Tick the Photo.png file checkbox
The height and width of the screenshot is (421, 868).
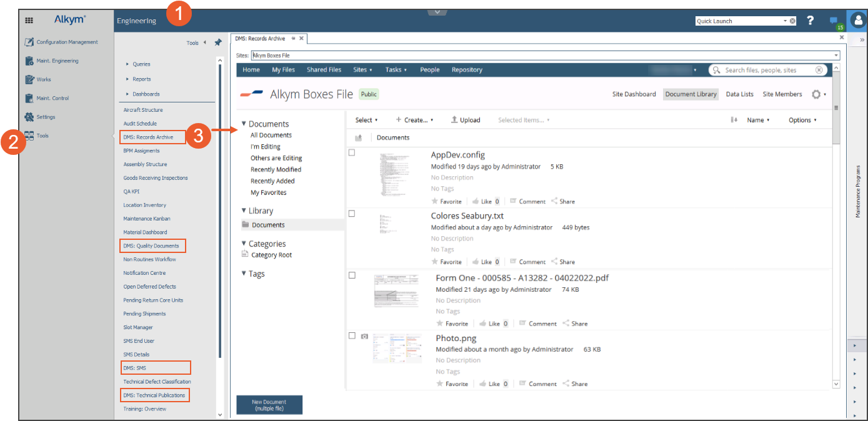pyautogui.click(x=352, y=336)
